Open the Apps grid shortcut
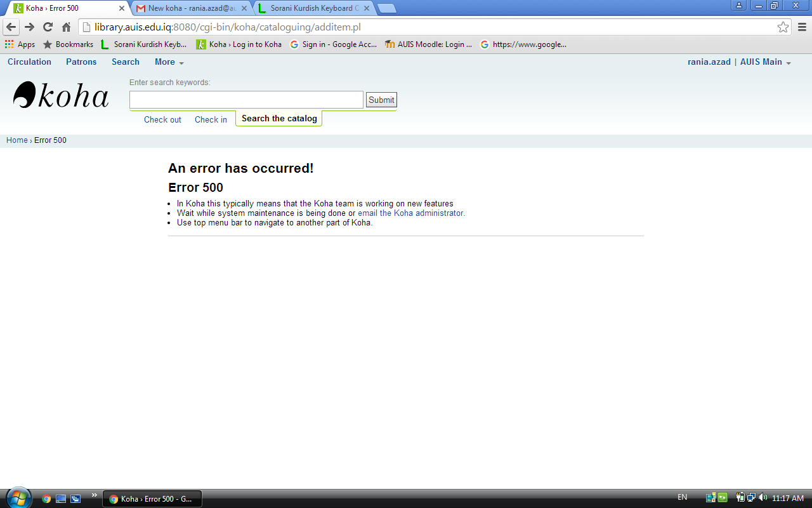The height and width of the screenshot is (508, 812). [x=20, y=44]
